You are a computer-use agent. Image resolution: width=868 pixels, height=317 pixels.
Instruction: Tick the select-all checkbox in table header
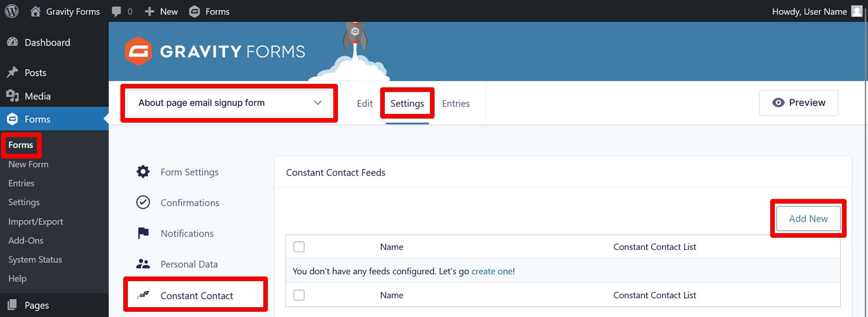(299, 247)
